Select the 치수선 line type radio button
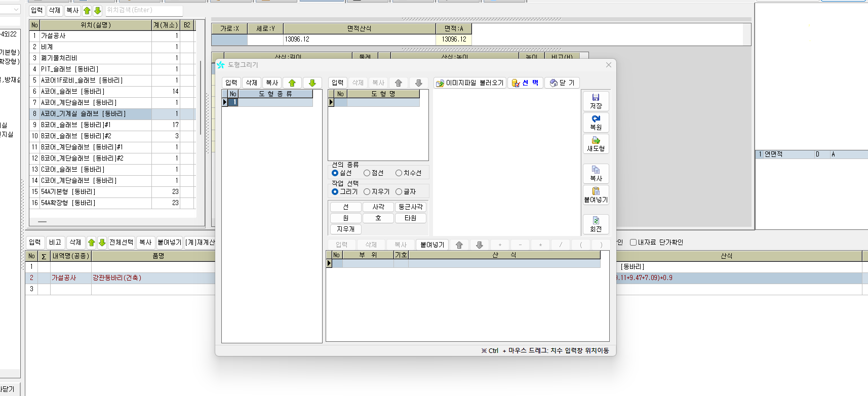Viewport: 868px width, 396px height. (x=399, y=173)
